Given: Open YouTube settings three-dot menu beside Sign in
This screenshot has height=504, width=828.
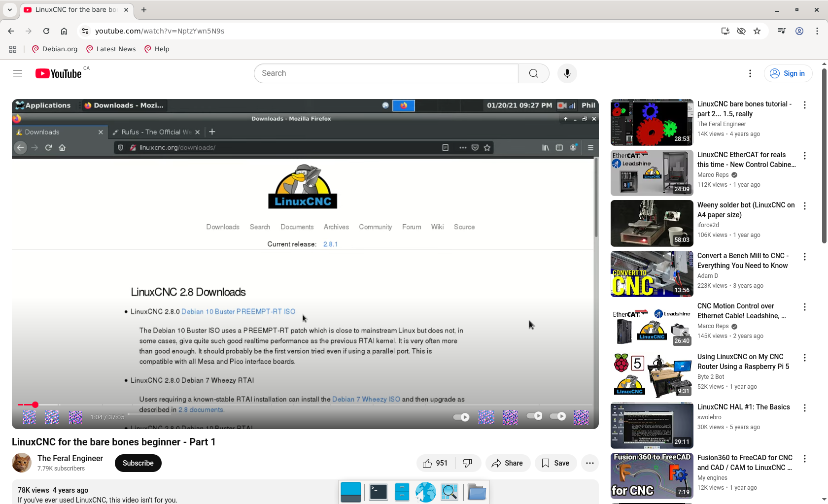Looking at the screenshot, I should point(750,73).
